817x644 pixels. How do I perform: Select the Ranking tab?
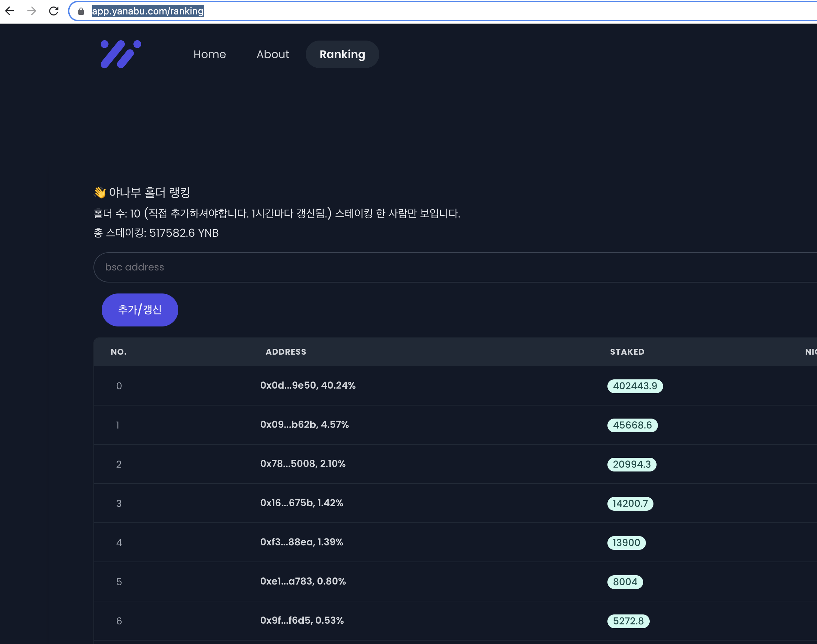pos(342,54)
